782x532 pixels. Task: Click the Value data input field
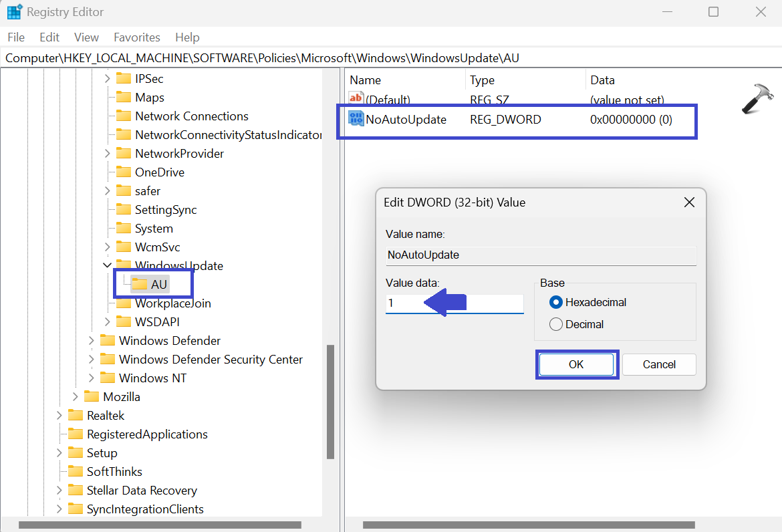[454, 303]
